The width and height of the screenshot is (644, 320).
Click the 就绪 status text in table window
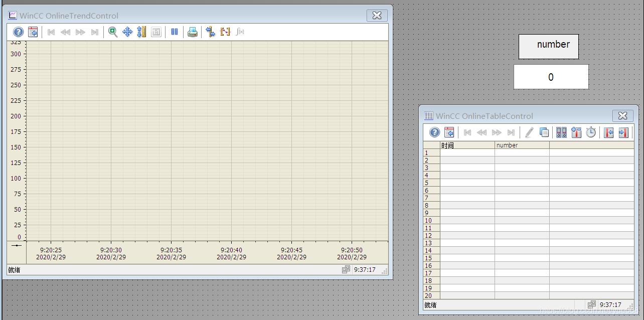[430, 305]
